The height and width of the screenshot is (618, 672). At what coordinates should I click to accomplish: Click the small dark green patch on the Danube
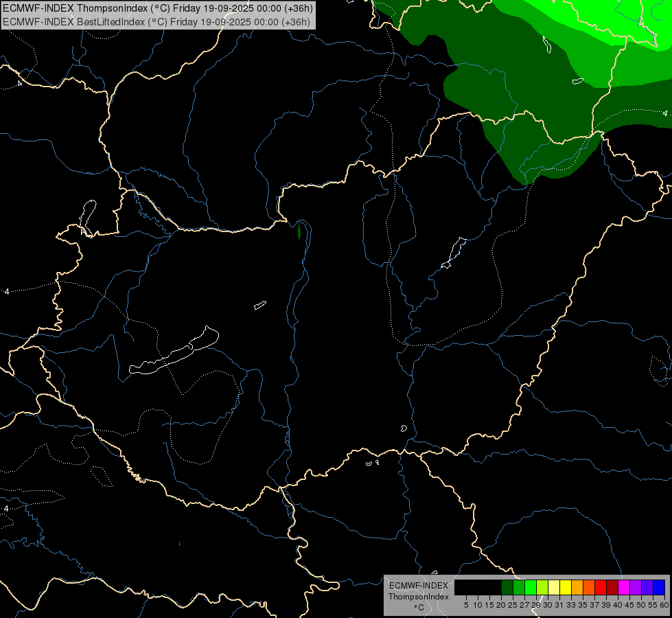299,231
